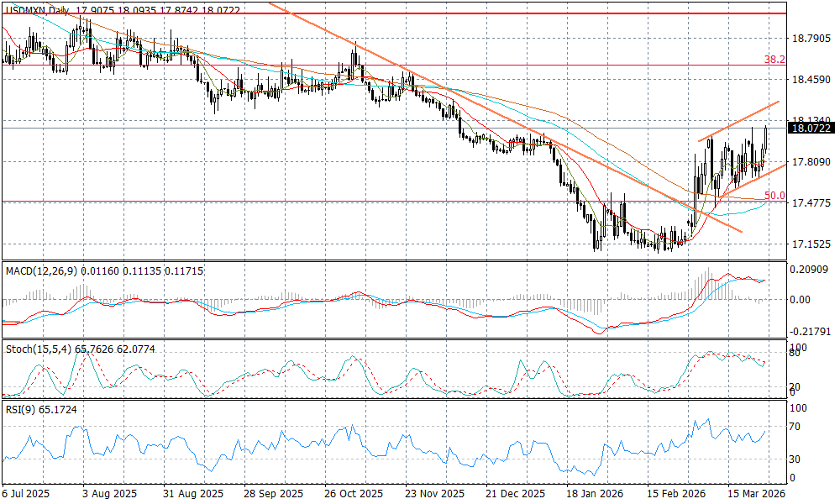Select the 18.7905 price axis label
840x504 pixels.
coord(811,39)
